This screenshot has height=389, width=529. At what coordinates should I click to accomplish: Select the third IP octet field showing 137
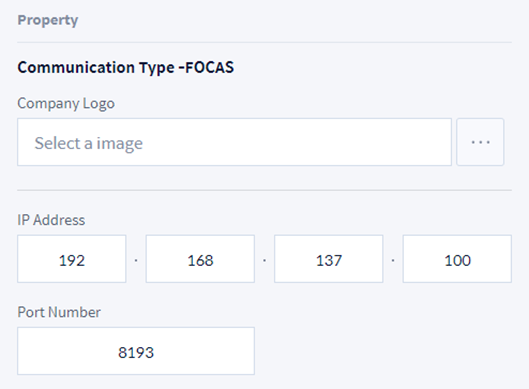pos(329,259)
